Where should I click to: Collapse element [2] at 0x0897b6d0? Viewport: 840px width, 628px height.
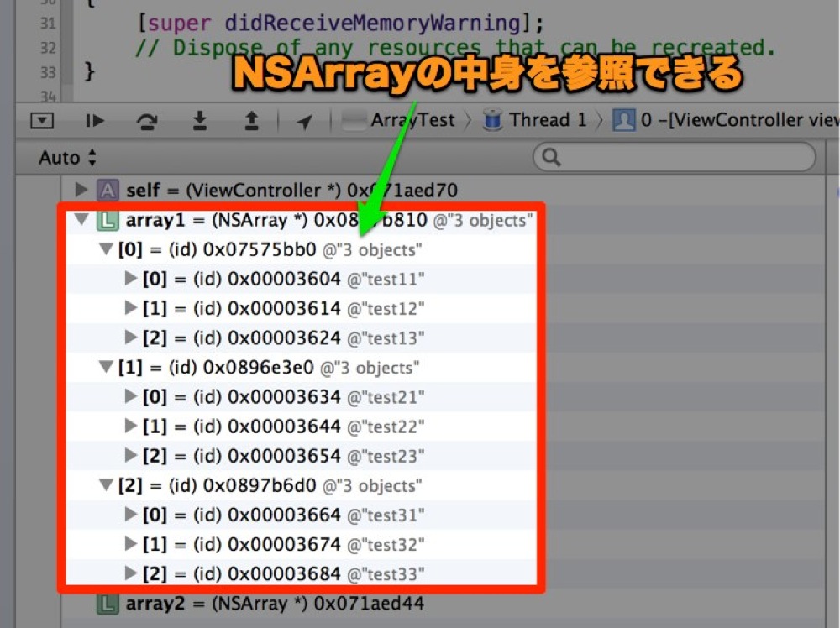pos(106,484)
